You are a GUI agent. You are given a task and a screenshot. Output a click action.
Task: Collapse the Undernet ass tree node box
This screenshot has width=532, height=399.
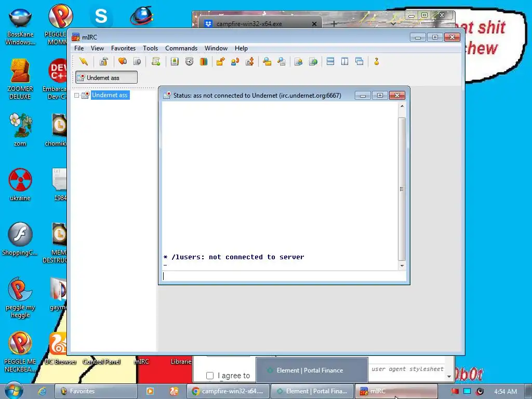(77, 96)
